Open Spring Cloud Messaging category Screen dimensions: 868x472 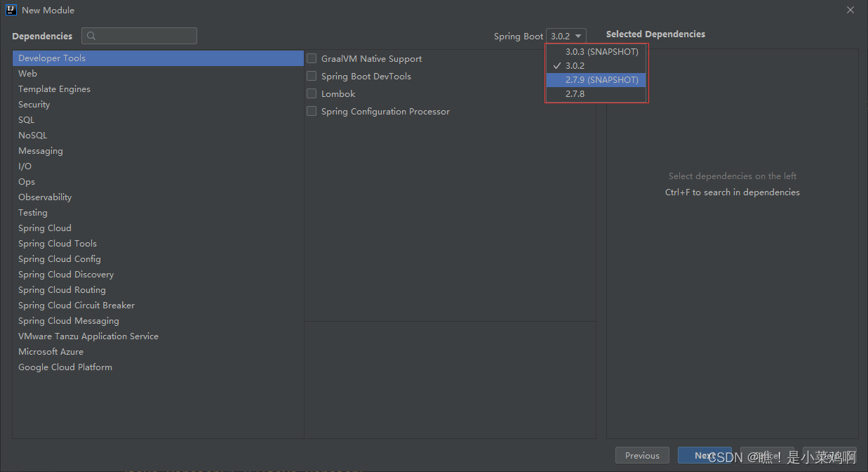pyautogui.click(x=158, y=321)
